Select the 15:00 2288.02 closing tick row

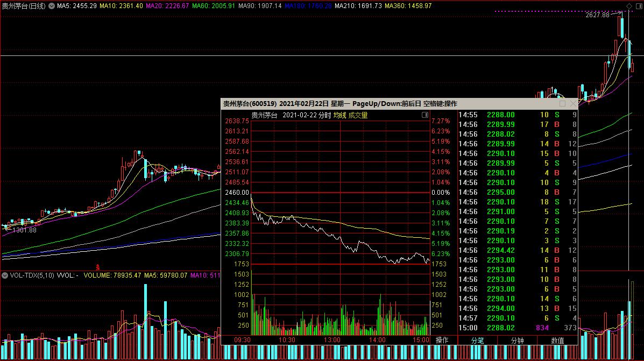tap(518, 328)
